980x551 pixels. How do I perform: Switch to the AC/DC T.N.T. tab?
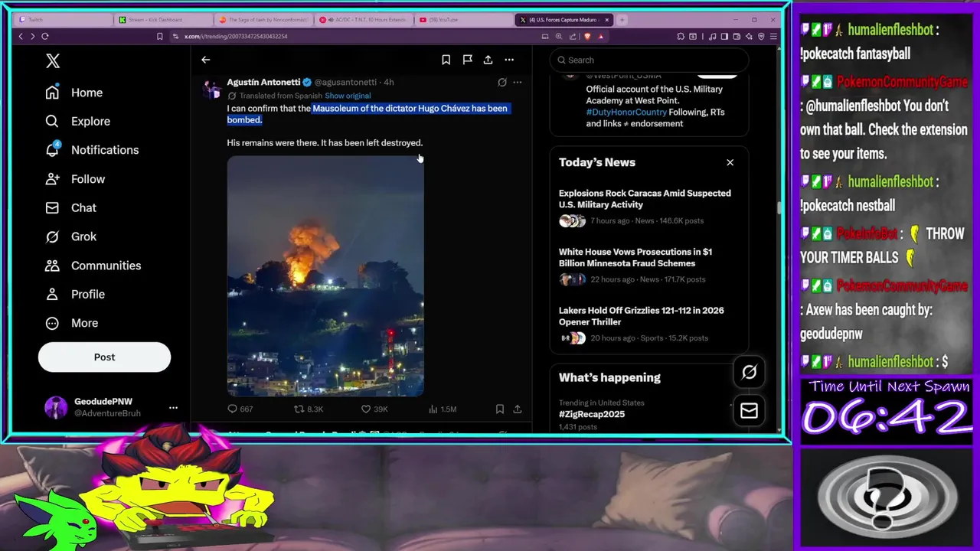click(364, 20)
